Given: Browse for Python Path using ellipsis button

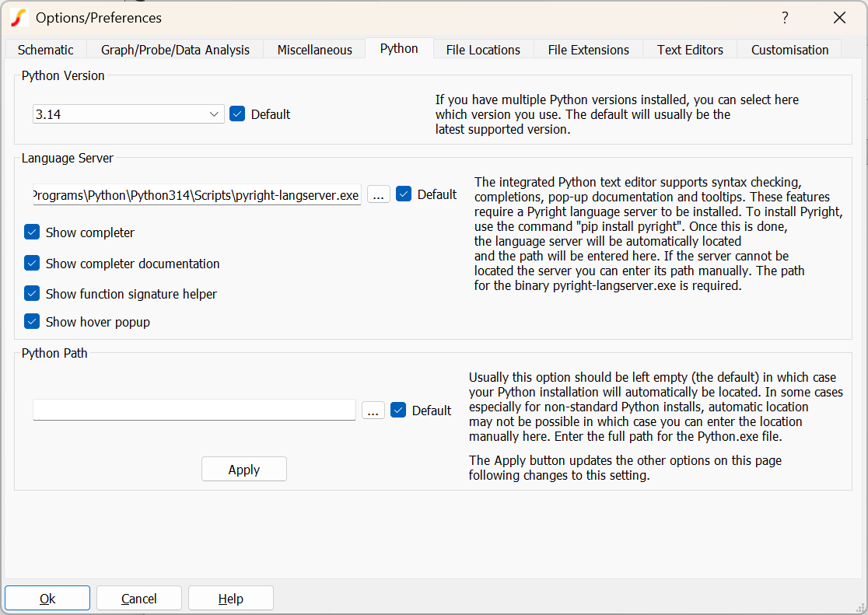Looking at the screenshot, I should click(373, 411).
